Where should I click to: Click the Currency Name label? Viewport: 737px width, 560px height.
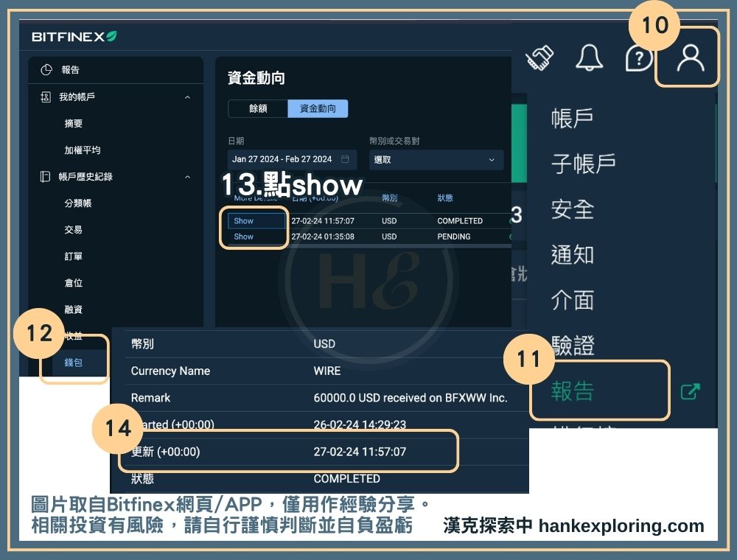[x=171, y=371]
